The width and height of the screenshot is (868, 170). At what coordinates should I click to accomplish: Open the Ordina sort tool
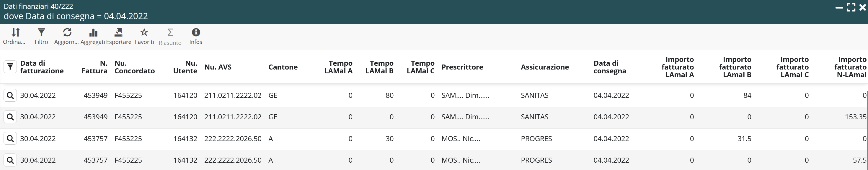tap(15, 33)
